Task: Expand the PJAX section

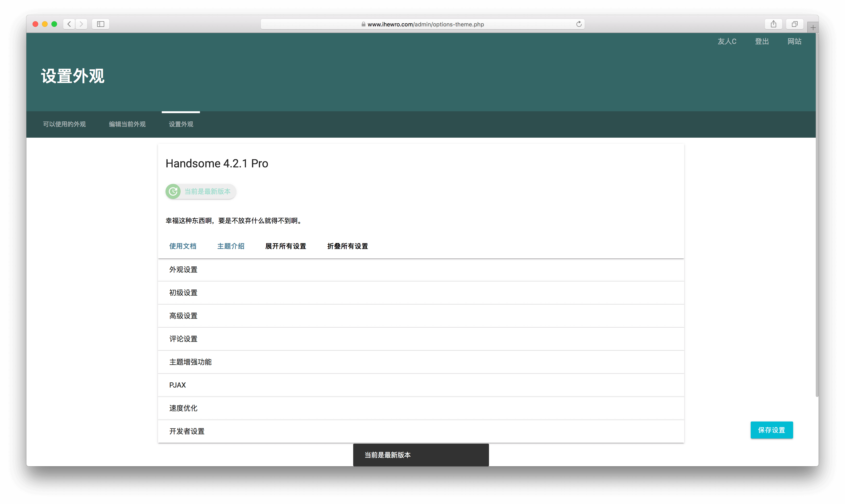Action: pyautogui.click(x=421, y=385)
